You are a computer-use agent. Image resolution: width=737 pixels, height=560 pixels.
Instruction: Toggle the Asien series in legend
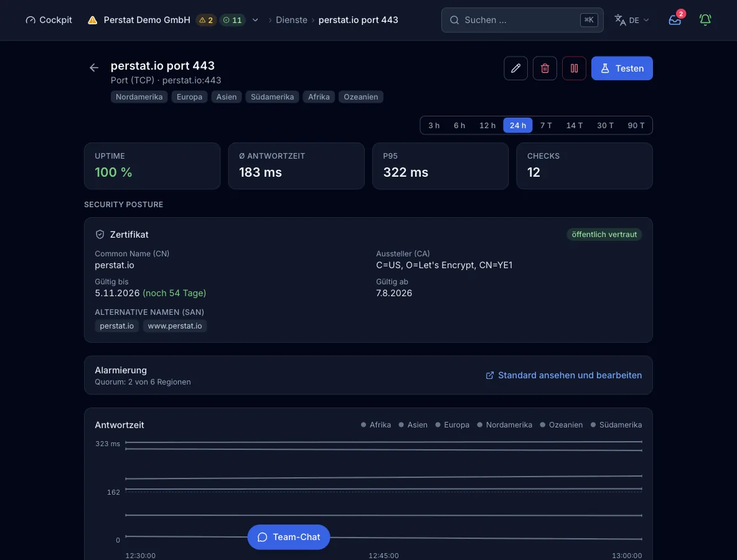click(x=413, y=425)
